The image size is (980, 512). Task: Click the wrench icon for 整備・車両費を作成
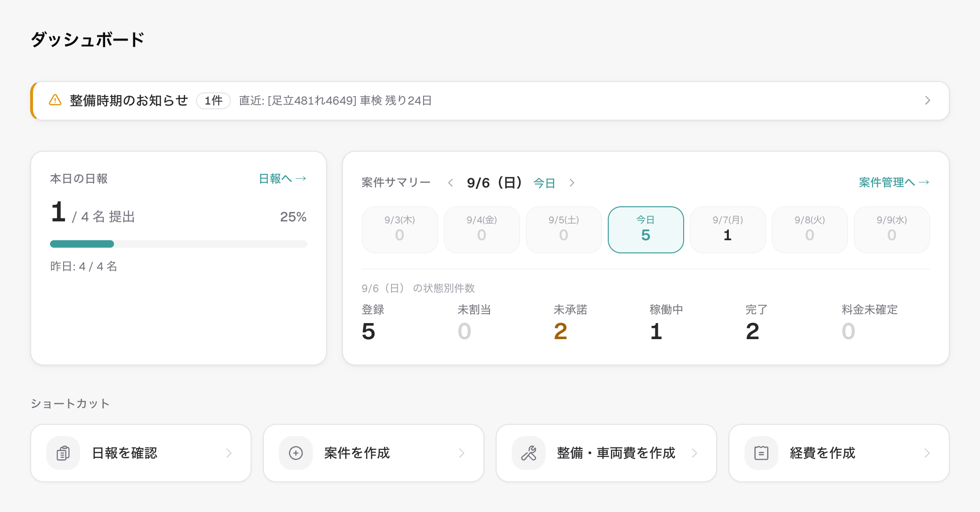pyautogui.click(x=529, y=453)
